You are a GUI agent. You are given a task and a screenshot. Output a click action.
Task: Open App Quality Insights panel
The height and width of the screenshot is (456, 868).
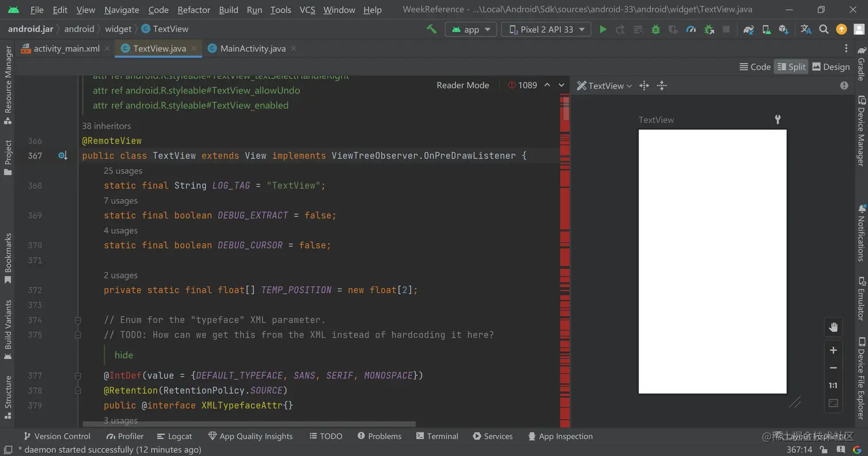coord(250,436)
